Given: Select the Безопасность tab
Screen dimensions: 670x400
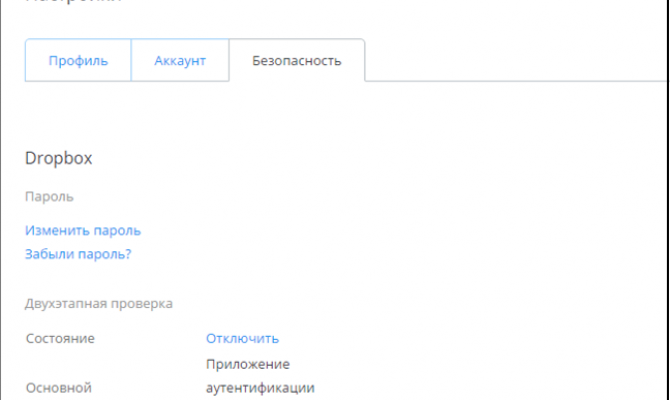Looking at the screenshot, I should click(x=297, y=60).
